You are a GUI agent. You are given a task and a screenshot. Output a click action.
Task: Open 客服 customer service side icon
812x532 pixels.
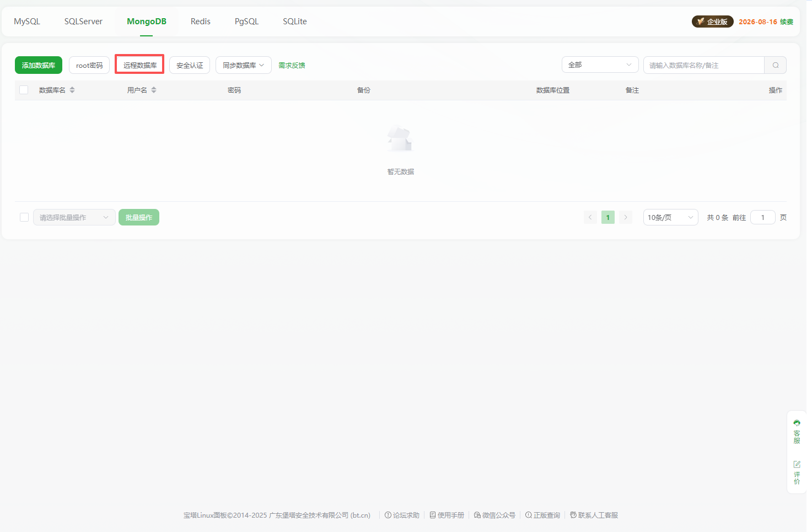click(797, 431)
